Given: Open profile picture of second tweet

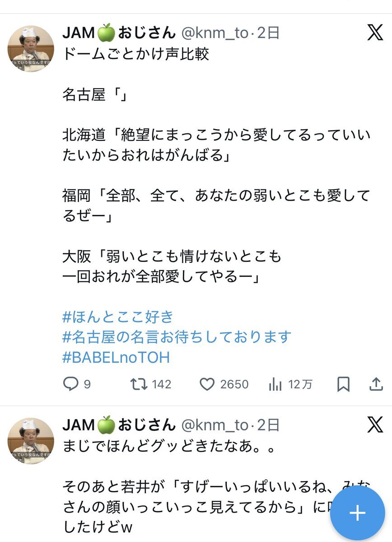Looking at the screenshot, I should tap(31, 441).
